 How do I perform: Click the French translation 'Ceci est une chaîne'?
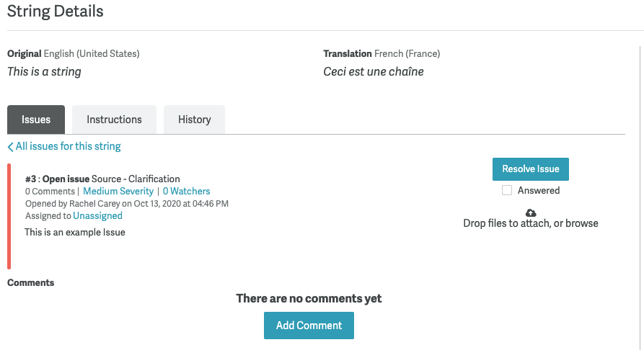(x=374, y=72)
